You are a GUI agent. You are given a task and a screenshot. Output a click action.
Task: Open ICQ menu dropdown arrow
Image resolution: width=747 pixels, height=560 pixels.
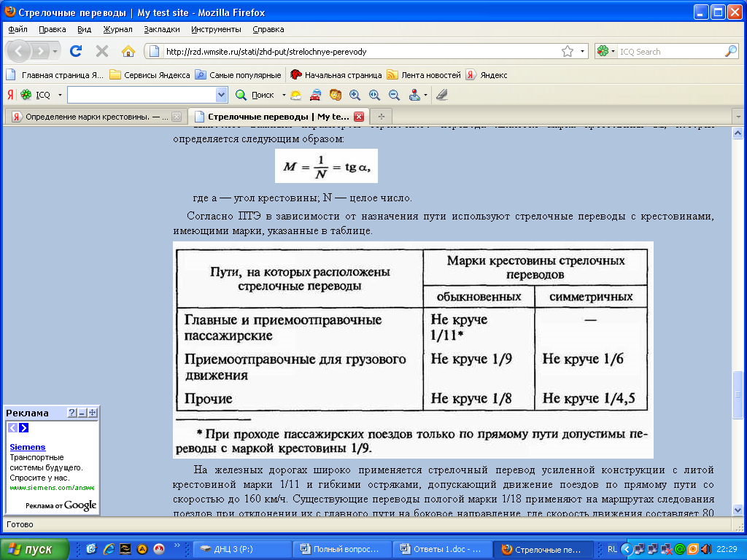coord(60,96)
